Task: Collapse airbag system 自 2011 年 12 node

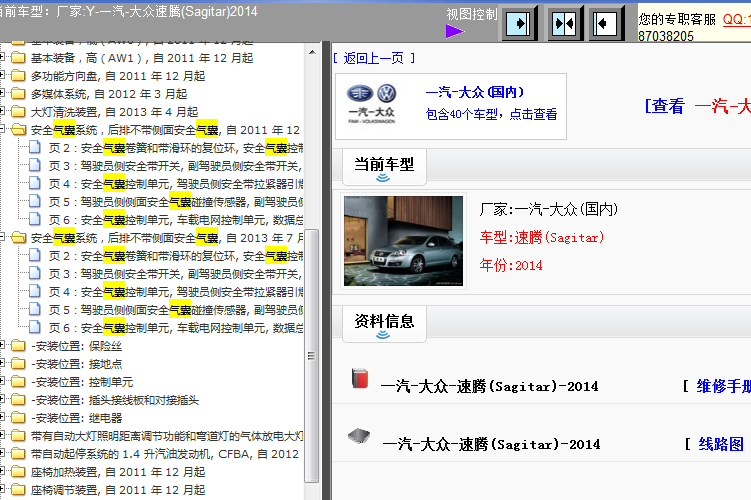Action: [x=2, y=129]
